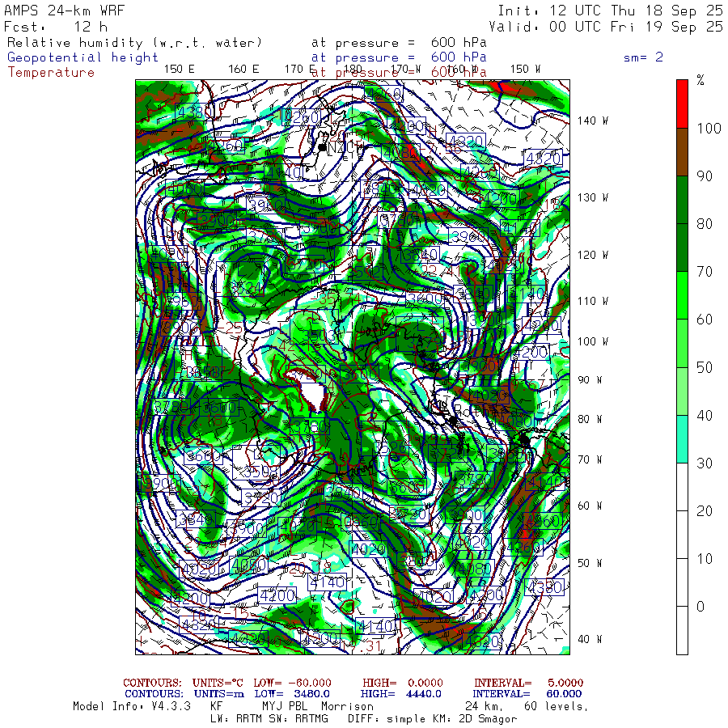Click the 'Morrison' microphysics text
728x728 pixels.
coord(347,707)
